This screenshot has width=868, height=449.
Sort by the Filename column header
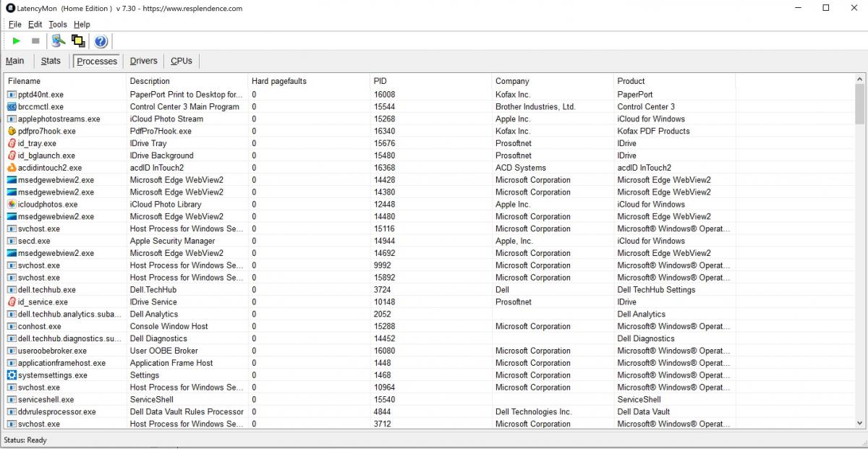pyautogui.click(x=65, y=81)
